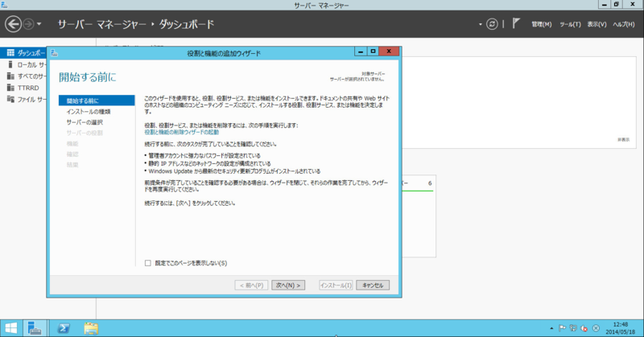Open the notifications flag in header
The width and height of the screenshot is (644, 337).
click(x=516, y=24)
